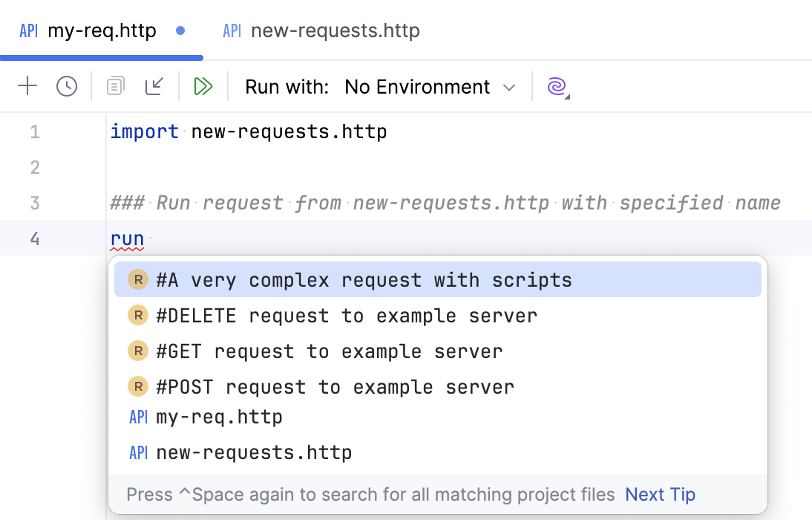
Task: Activate the my-req.http tab
Action: tap(100, 30)
